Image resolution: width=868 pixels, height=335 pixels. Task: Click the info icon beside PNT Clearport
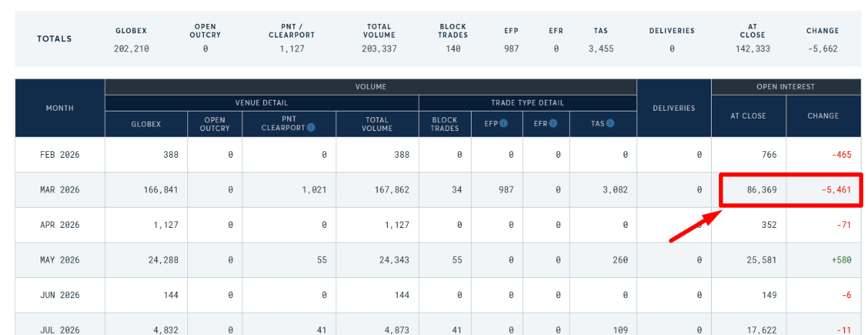[x=311, y=127]
